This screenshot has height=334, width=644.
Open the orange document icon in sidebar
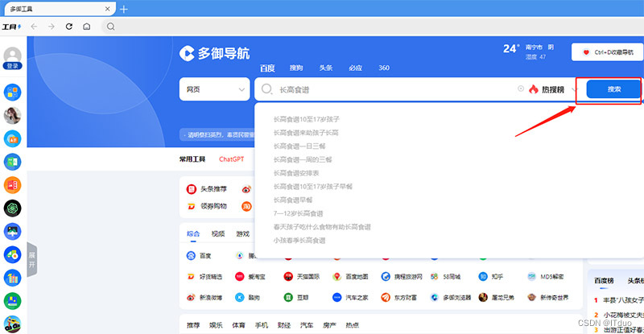point(12,185)
